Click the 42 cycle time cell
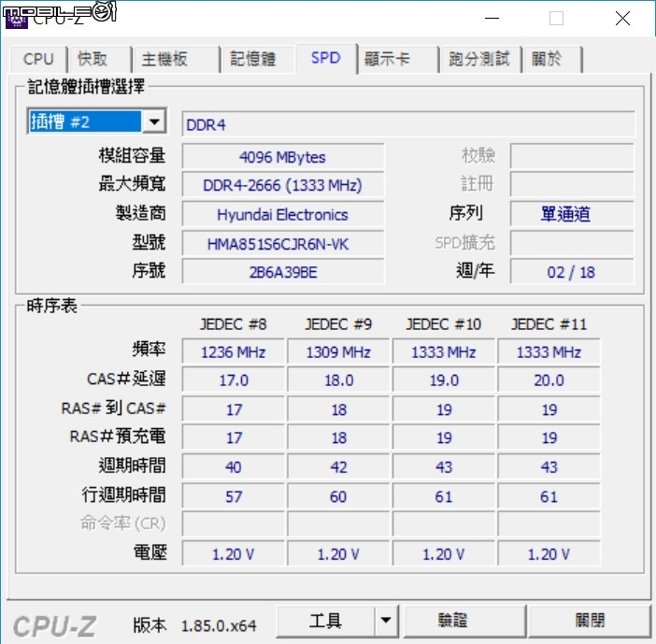This screenshot has height=644, width=656. (338, 467)
